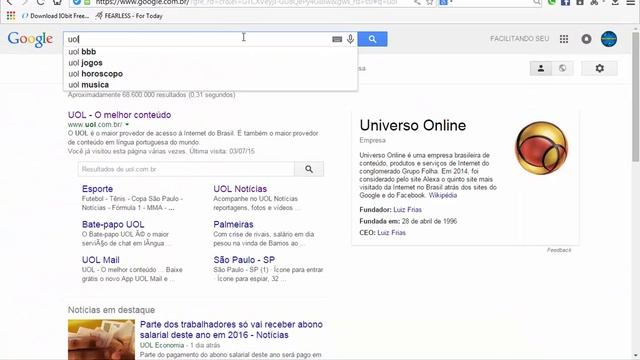Bookmark this page with the star icon

429,2
